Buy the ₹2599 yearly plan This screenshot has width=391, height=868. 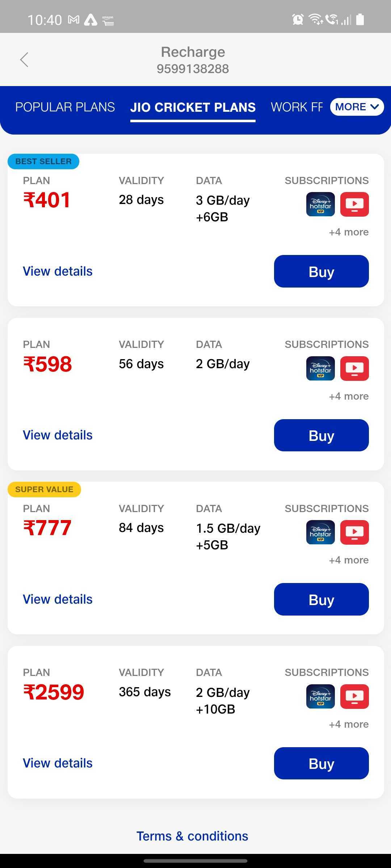[x=321, y=763]
